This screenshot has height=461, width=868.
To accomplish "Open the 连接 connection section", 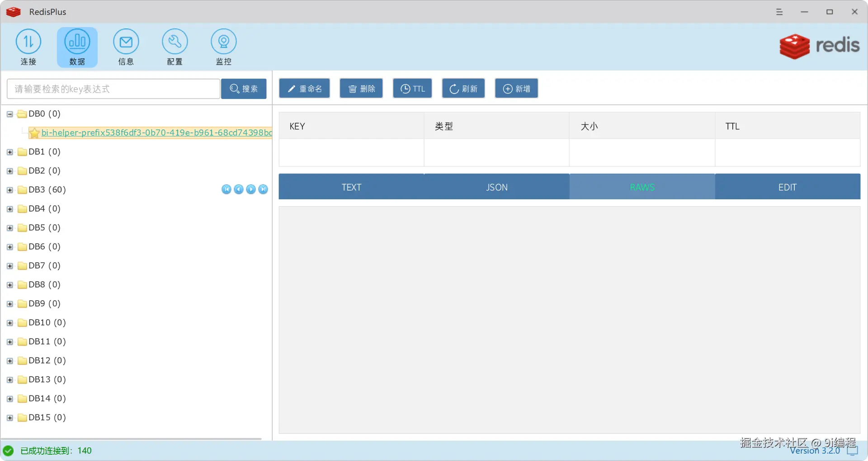I will (28, 47).
